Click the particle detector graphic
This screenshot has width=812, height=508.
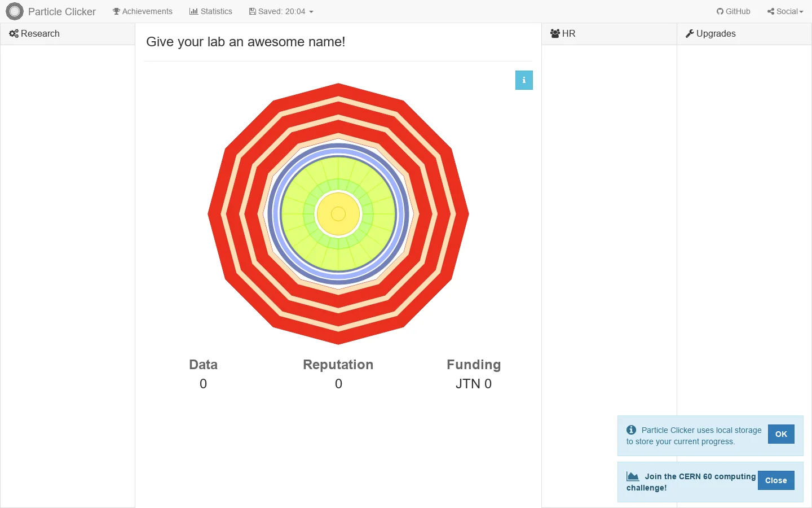(338, 214)
